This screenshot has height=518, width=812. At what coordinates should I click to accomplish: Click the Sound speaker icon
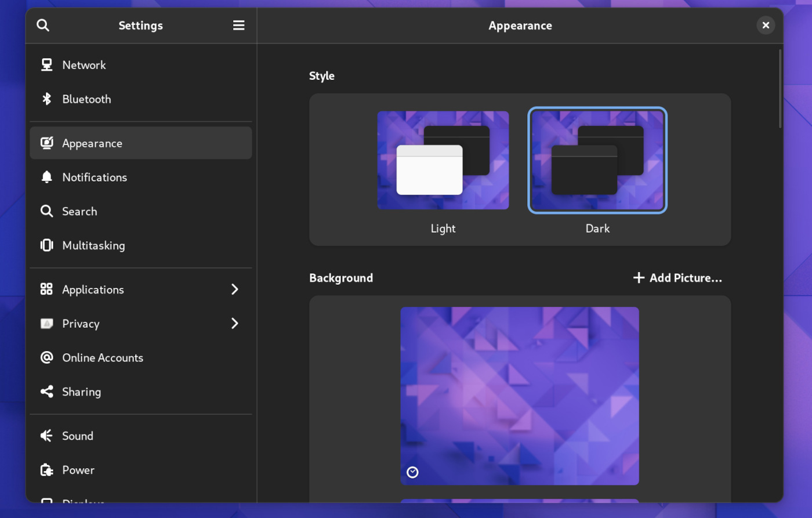click(x=46, y=436)
